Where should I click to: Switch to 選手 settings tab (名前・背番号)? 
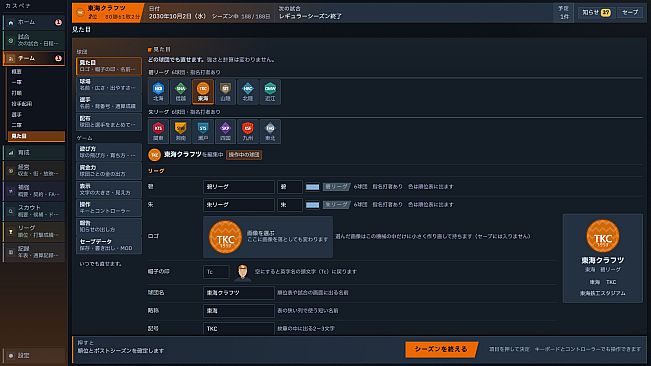click(109, 103)
